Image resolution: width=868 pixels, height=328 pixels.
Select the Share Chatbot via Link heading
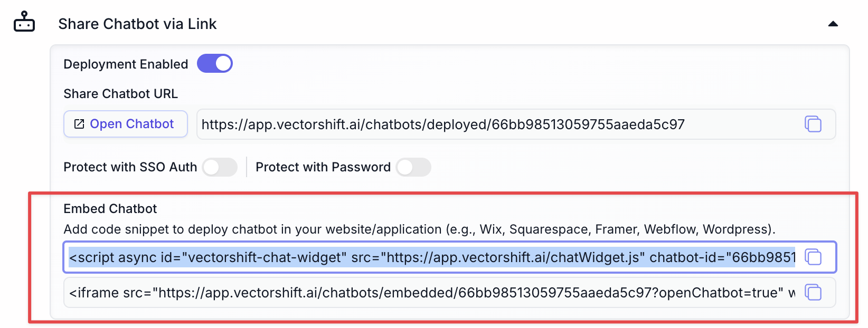click(x=138, y=24)
